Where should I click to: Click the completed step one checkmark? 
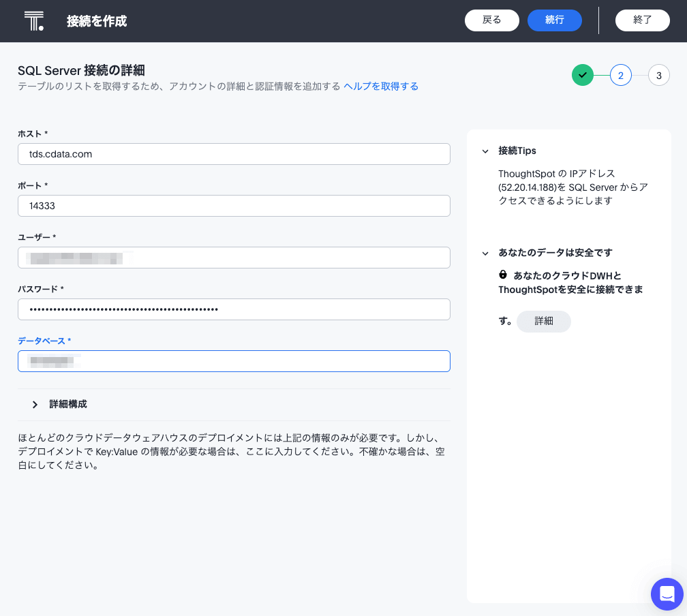click(x=582, y=75)
